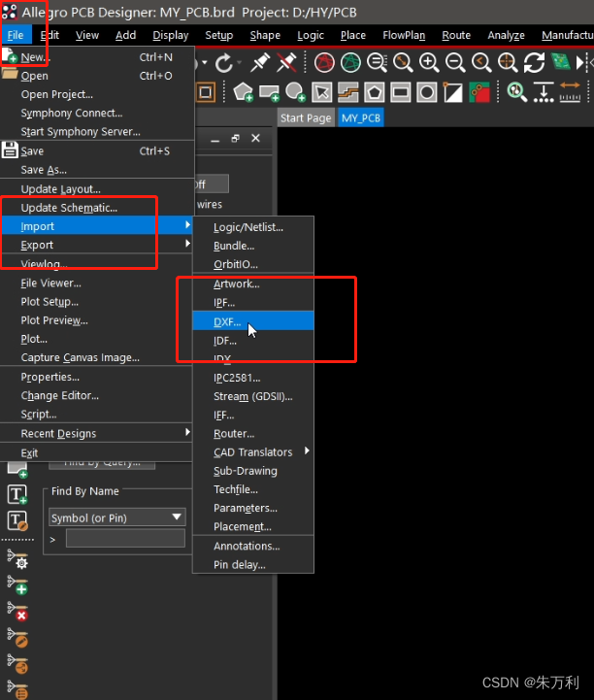The height and width of the screenshot is (700, 594).
Task: Click the black-white diagonal split shape icon
Action: pos(453,92)
